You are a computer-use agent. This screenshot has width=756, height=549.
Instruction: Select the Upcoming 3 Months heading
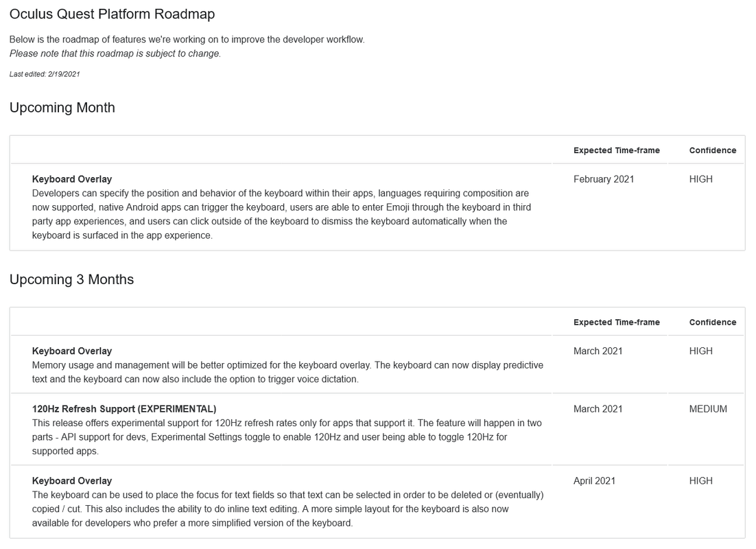[x=71, y=279]
